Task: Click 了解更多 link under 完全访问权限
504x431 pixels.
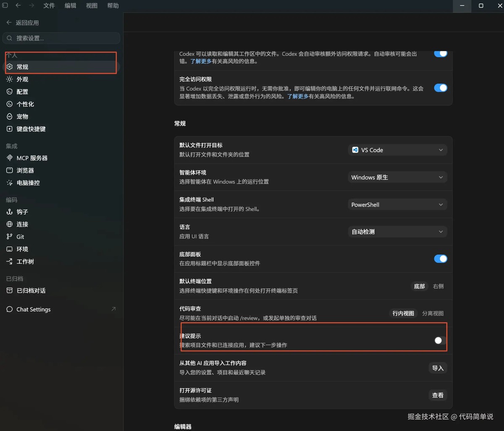Action: pyautogui.click(x=298, y=96)
